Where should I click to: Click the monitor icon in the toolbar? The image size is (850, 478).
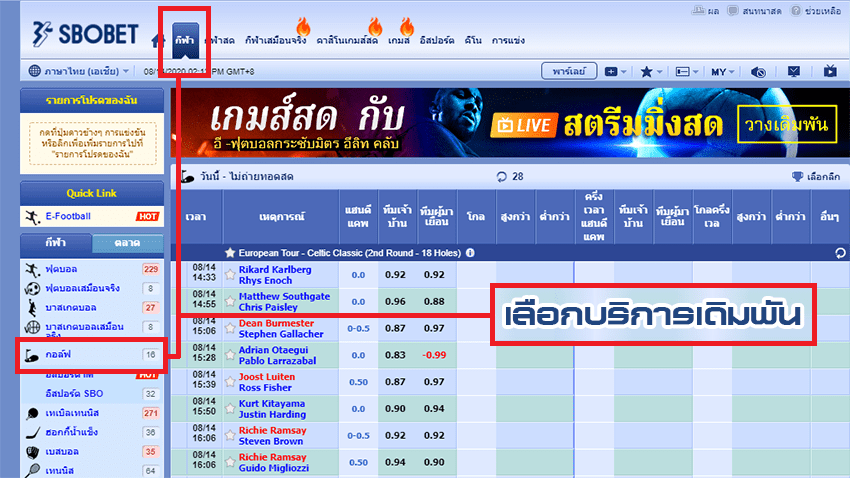tap(794, 71)
